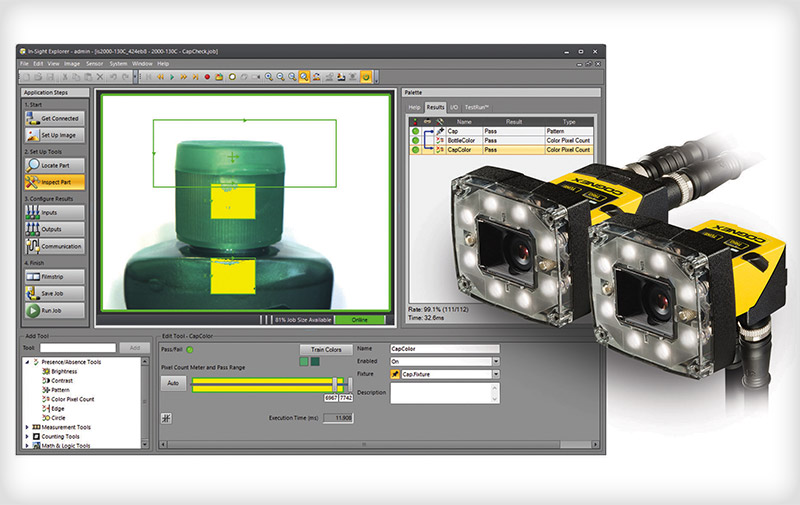Expand the Measurement Tools group
The image size is (800, 505).
click(28, 427)
